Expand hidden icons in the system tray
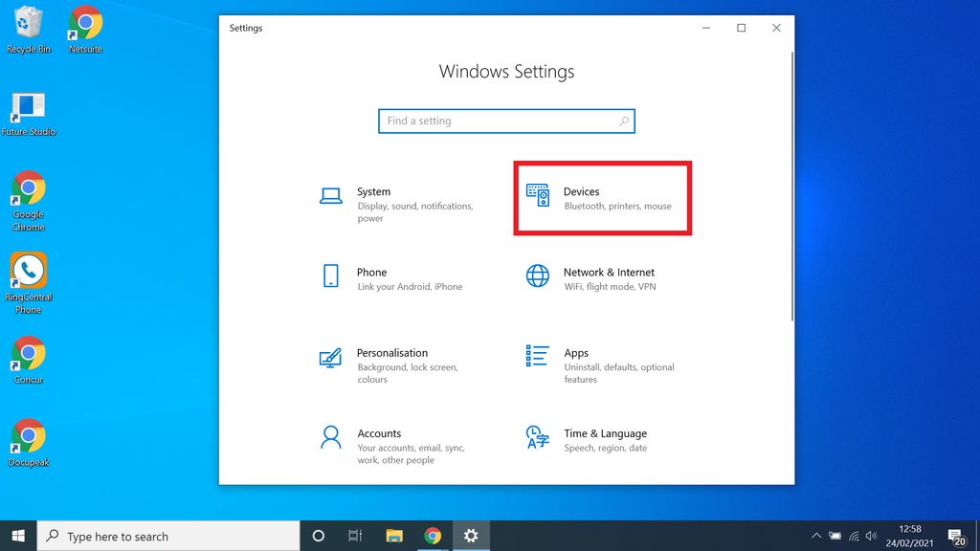Image resolution: width=980 pixels, height=551 pixels. point(816,536)
